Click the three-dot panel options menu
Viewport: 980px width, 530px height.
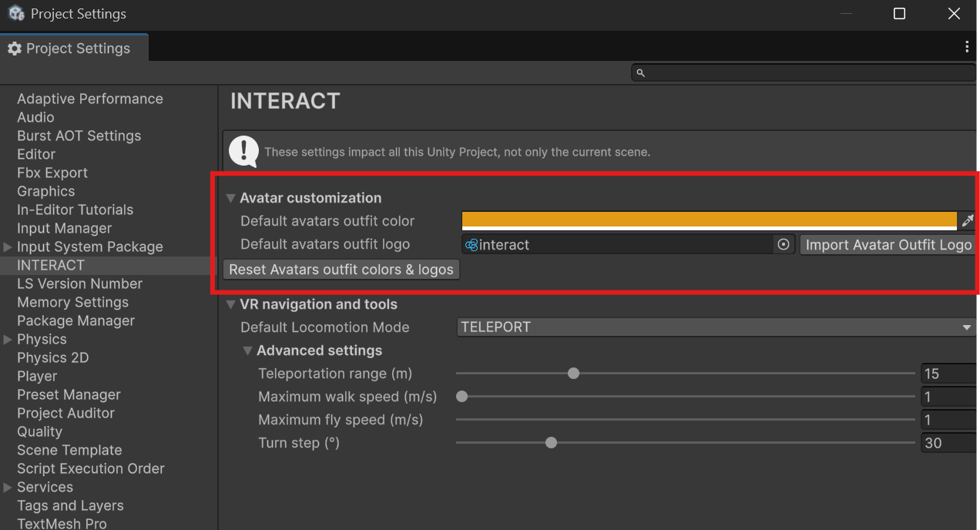pos(967,47)
